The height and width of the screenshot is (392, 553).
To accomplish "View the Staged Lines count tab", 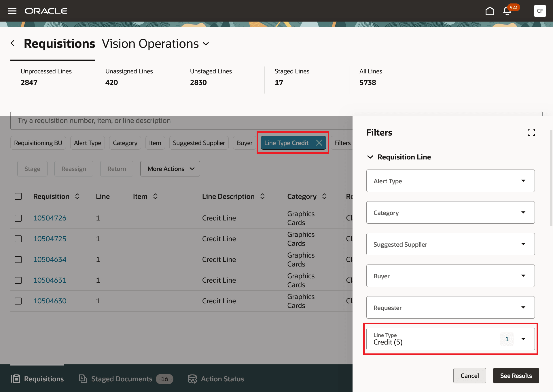I will point(292,77).
